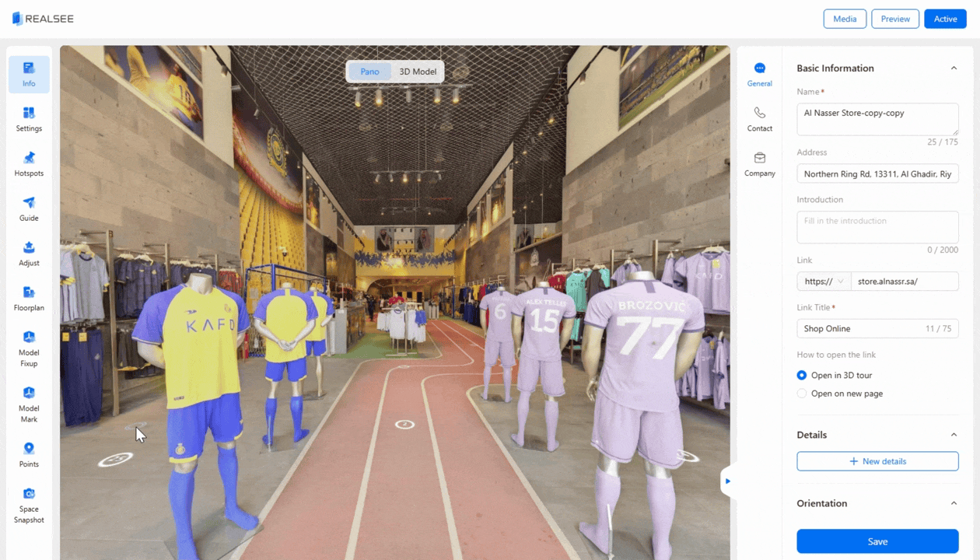Switch view to 3D Model
The width and height of the screenshot is (980, 560).
(x=418, y=72)
